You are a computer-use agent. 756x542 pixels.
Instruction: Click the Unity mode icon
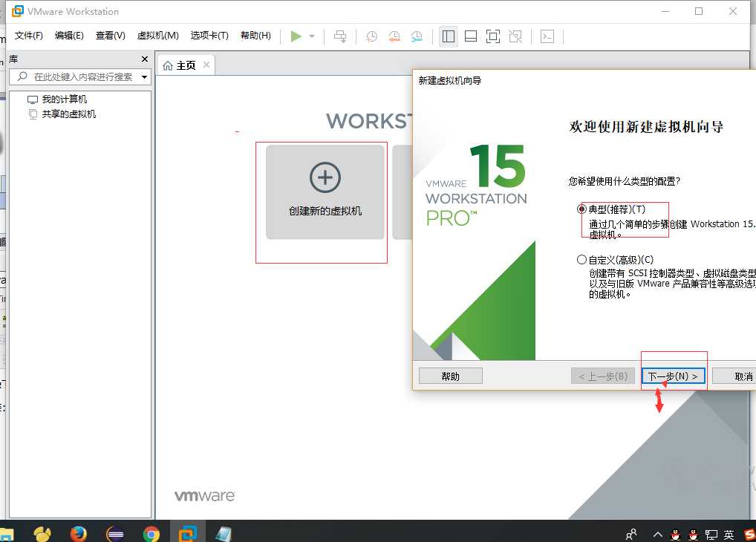[x=515, y=36]
